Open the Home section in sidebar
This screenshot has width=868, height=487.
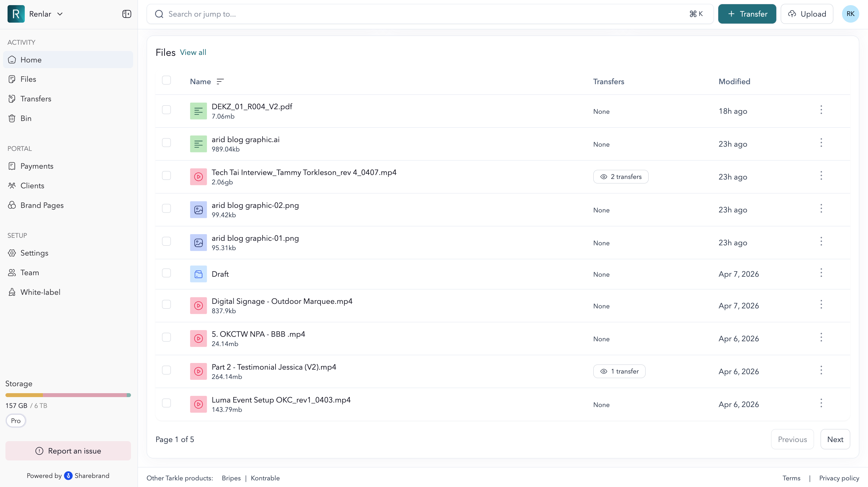click(31, 60)
